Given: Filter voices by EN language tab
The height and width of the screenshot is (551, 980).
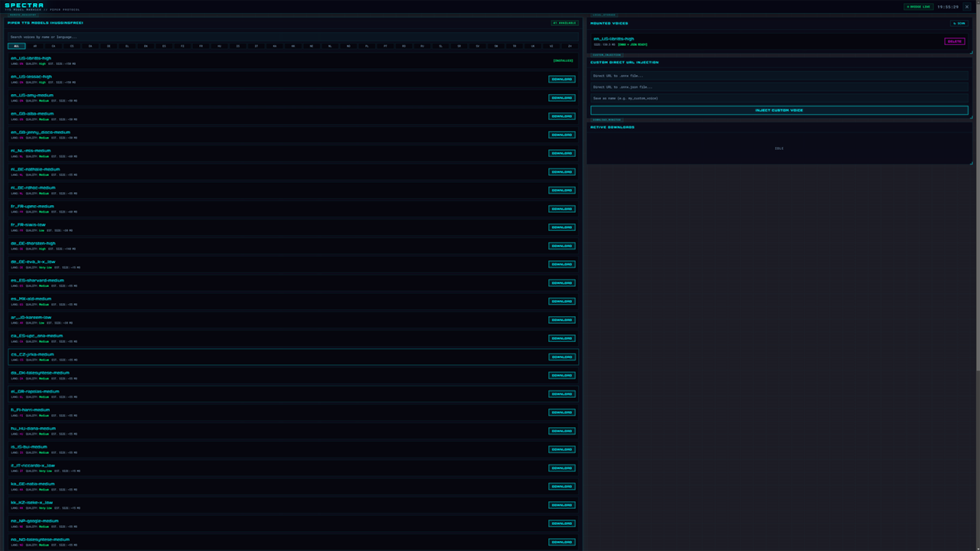Looking at the screenshot, I should point(145,46).
